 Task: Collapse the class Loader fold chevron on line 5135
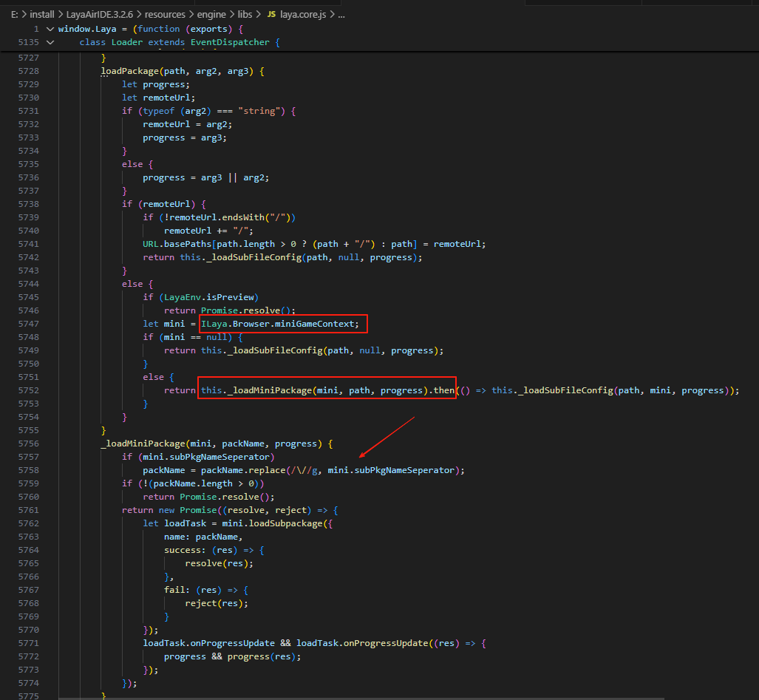coord(50,43)
